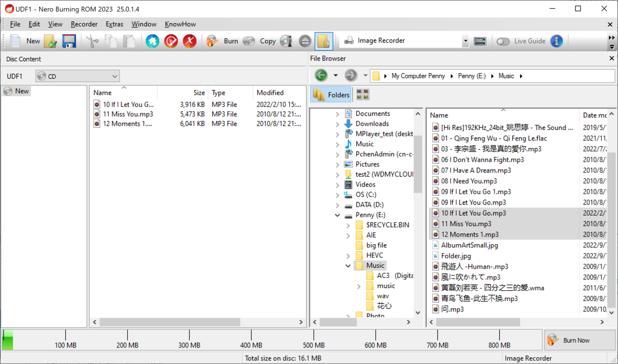This screenshot has height=364, width=618.
Task: Click the blue Live Guide info icon
Action: point(556,41)
